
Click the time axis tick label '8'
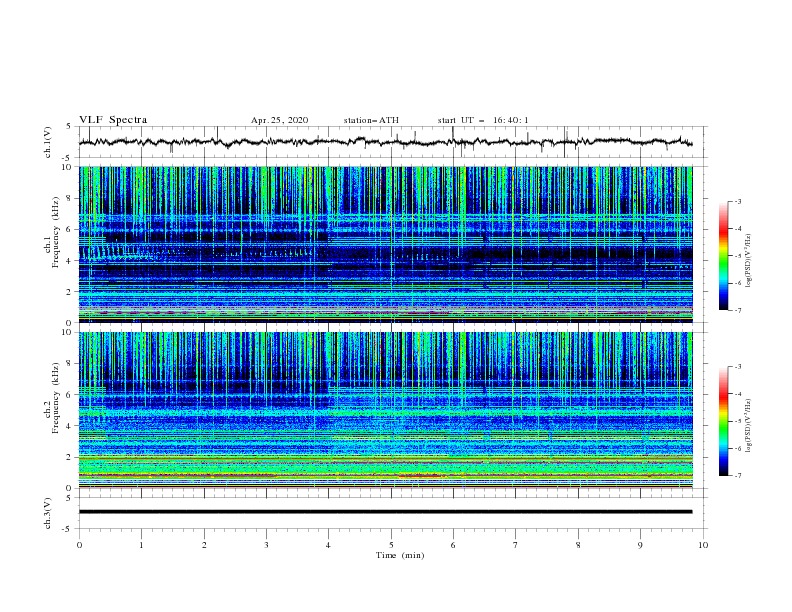[x=578, y=545]
